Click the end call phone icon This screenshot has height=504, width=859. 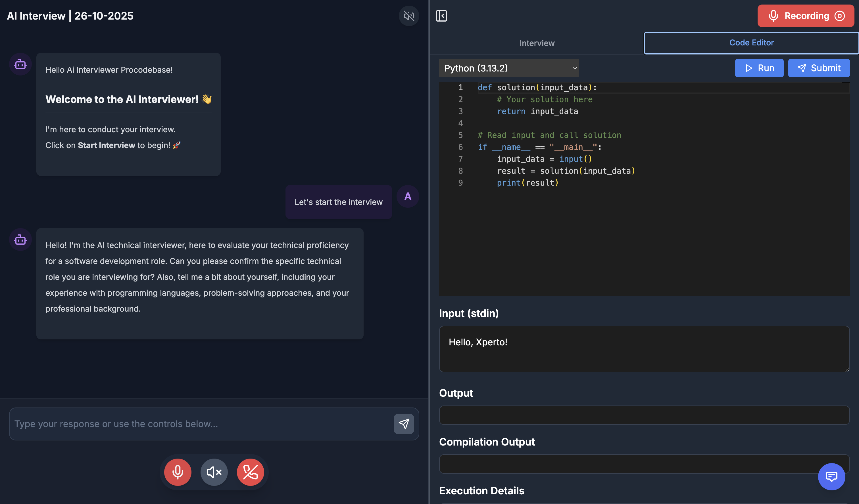click(x=250, y=472)
